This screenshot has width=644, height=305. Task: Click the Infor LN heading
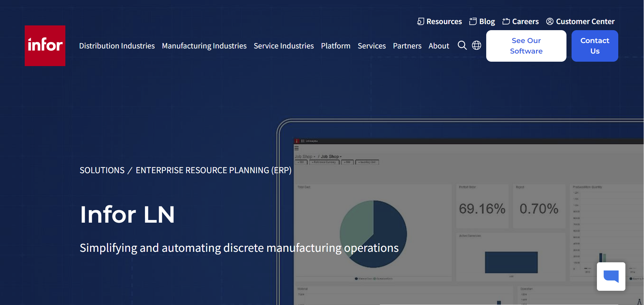pyautogui.click(x=127, y=215)
